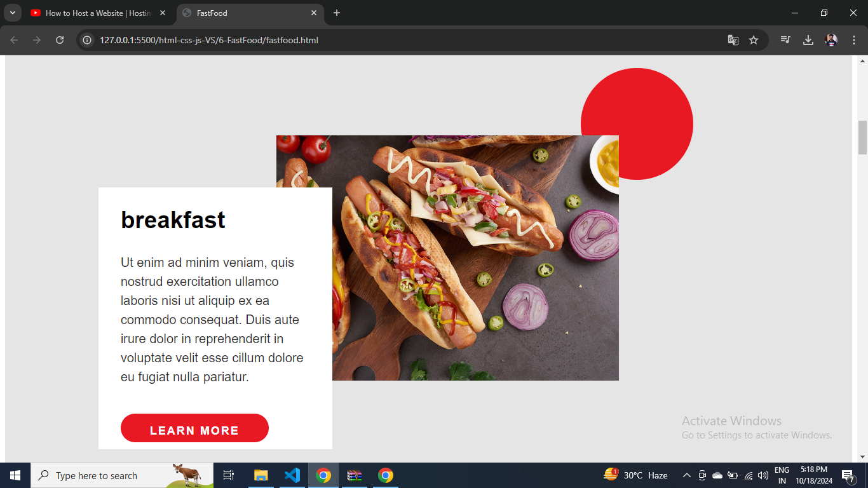The height and width of the screenshot is (488, 868).
Task: Go back to the previous page
Action: point(14,40)
